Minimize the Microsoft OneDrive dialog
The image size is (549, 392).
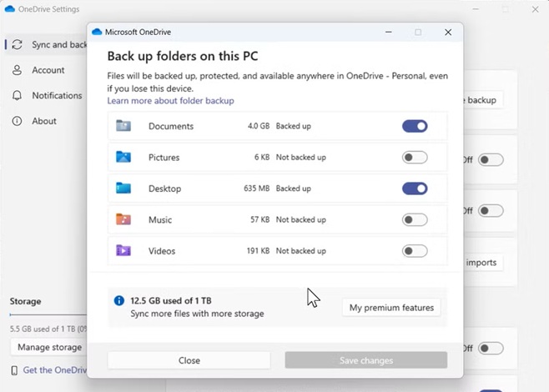pos(388,33)
